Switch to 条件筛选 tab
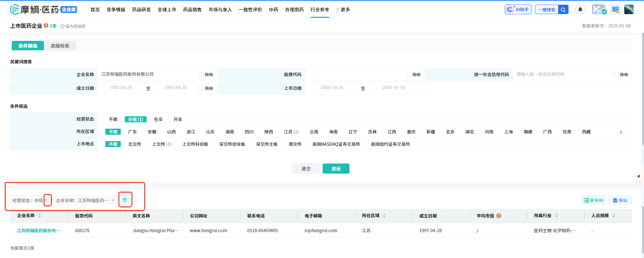 click(x=28, y=46)
